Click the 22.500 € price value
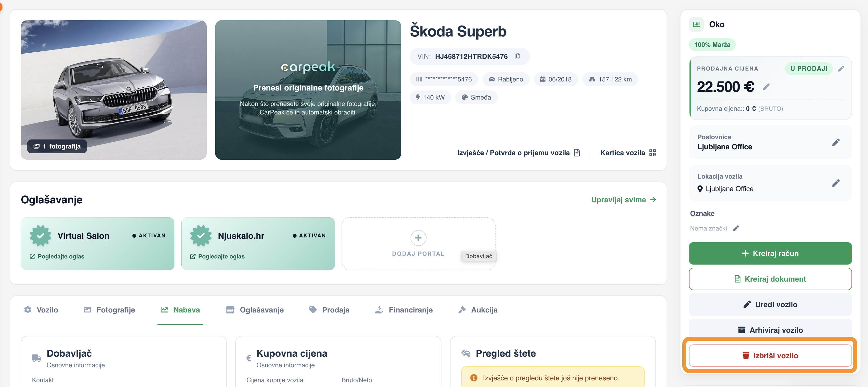This screenshot has height=387, width=868. 725,87
